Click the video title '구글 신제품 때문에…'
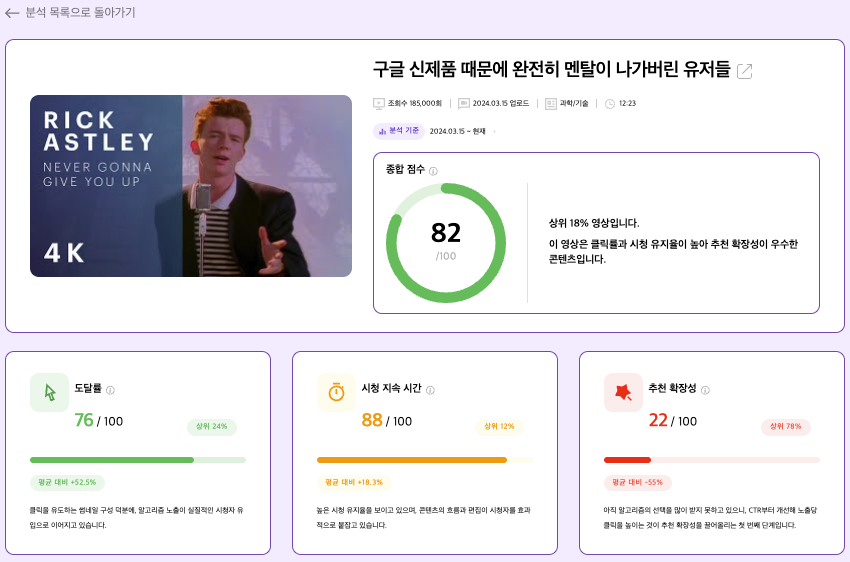The height and width of the screenshot is (562, 850). tap(551, 69)
